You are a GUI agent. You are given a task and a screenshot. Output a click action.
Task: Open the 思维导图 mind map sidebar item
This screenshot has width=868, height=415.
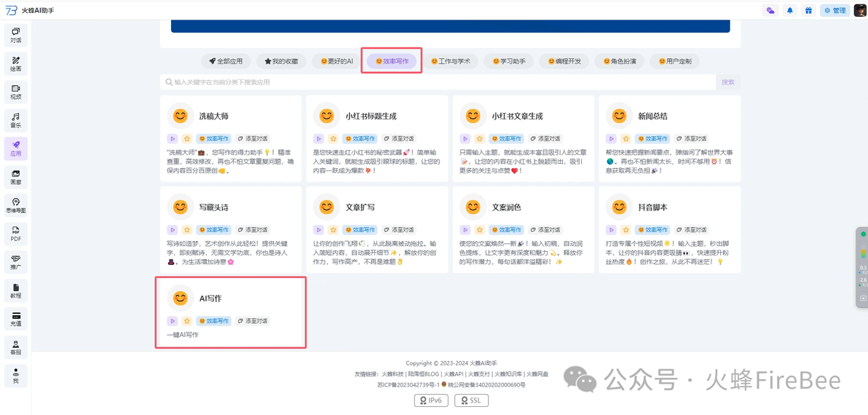15,205
